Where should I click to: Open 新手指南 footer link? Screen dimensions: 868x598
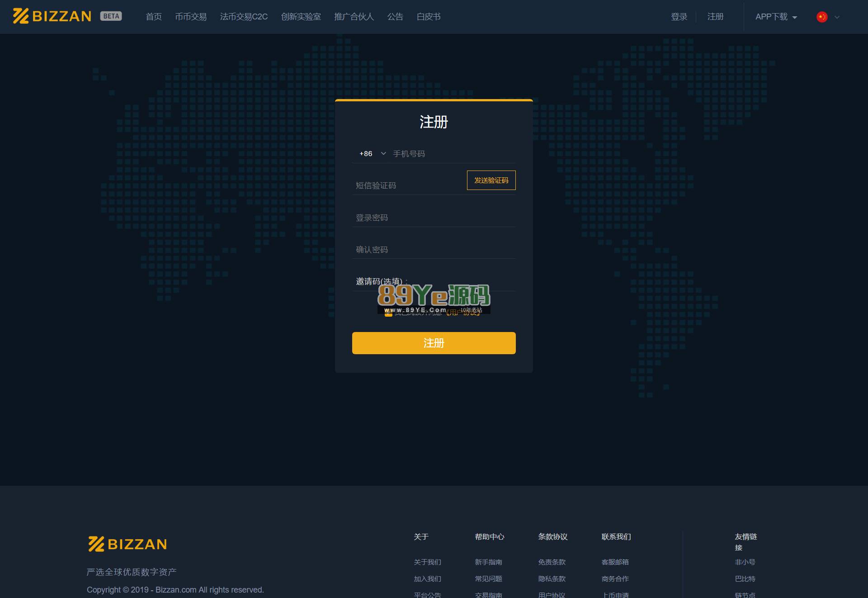click(x=488, y=562)
